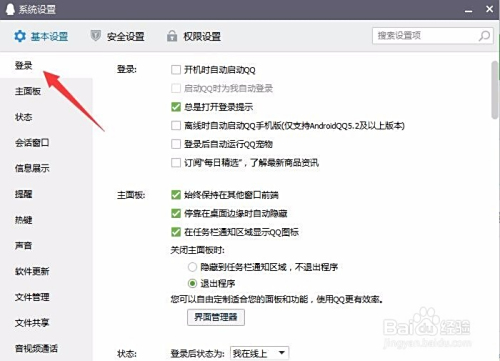500x361 pixels.
Task: Select 隐藏到任务栏通知区域 radio option
Action: 192,267
